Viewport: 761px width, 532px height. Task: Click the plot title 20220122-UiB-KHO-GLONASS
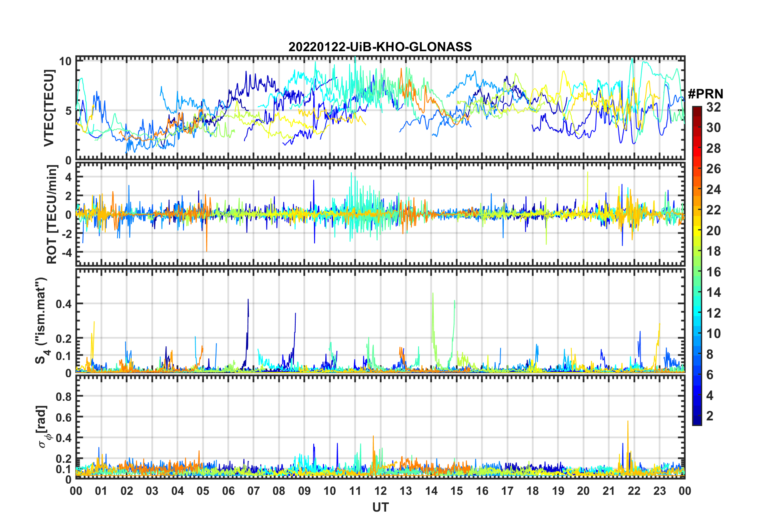(x=380, y=47)
